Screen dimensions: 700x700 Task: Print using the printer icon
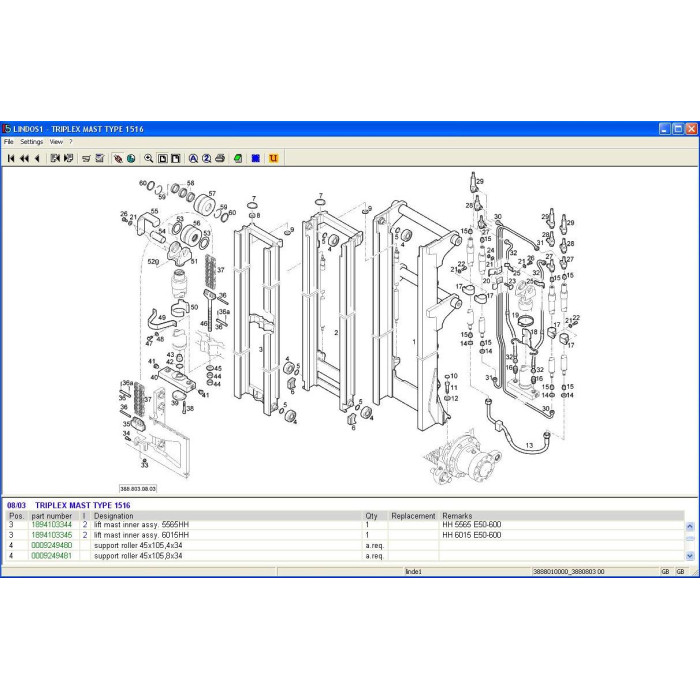point(220,158)
